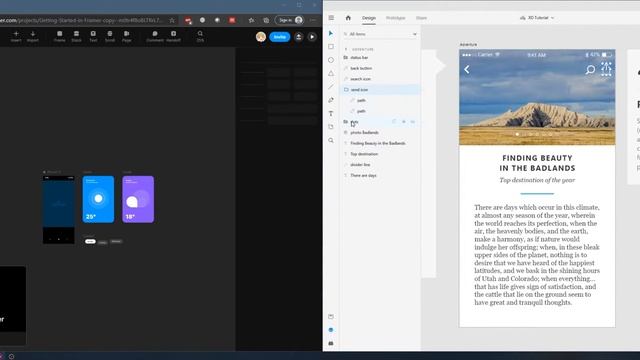Choose the Ellipse tool in XD
Screen dimensions: 640x360
[x=331, y=60]
